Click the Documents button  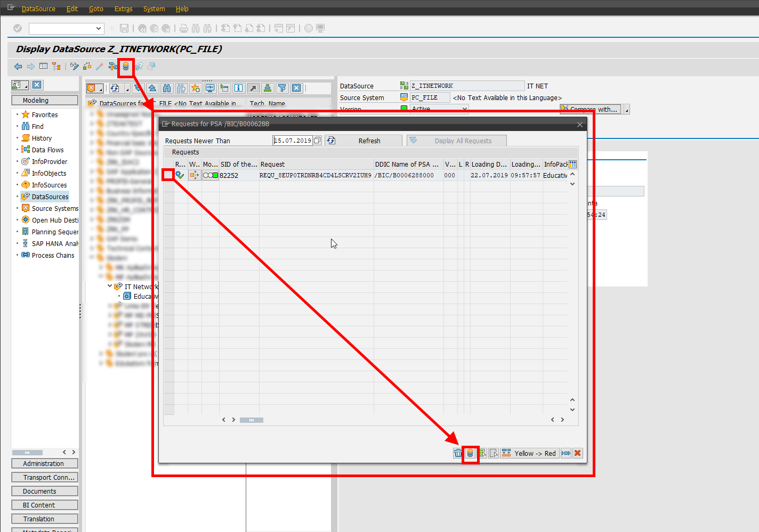(x=45, y=491)
